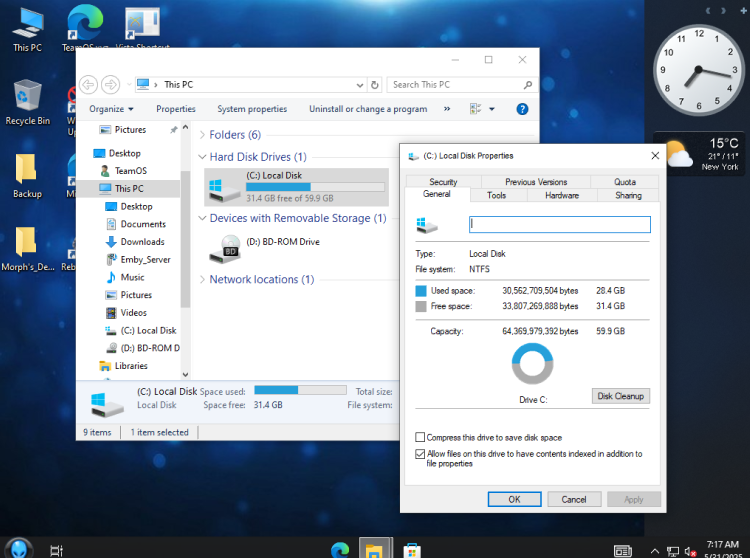
Task: Click the muted volume tray icon
Action: click(690, 552)
